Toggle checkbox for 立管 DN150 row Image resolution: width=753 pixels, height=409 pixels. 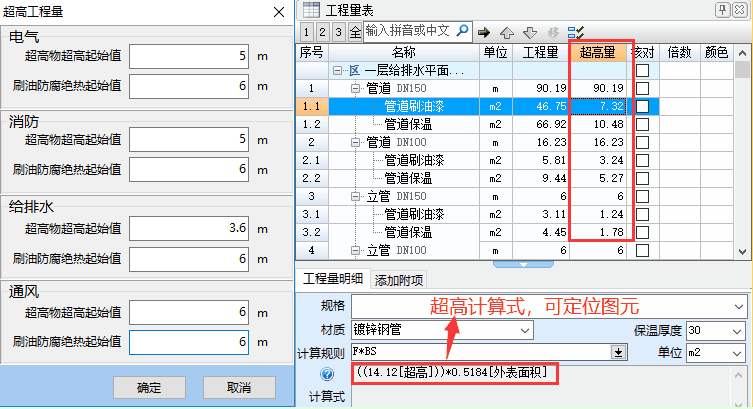[642, 196]
